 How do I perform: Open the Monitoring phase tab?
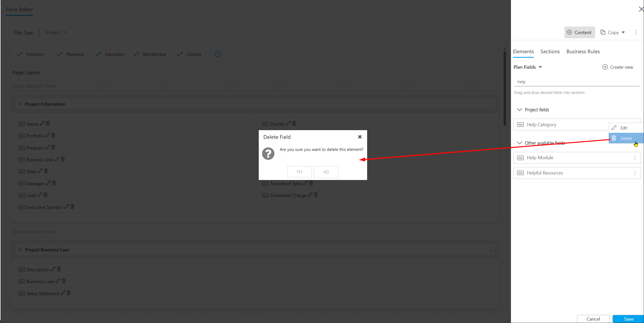point(150,54)
